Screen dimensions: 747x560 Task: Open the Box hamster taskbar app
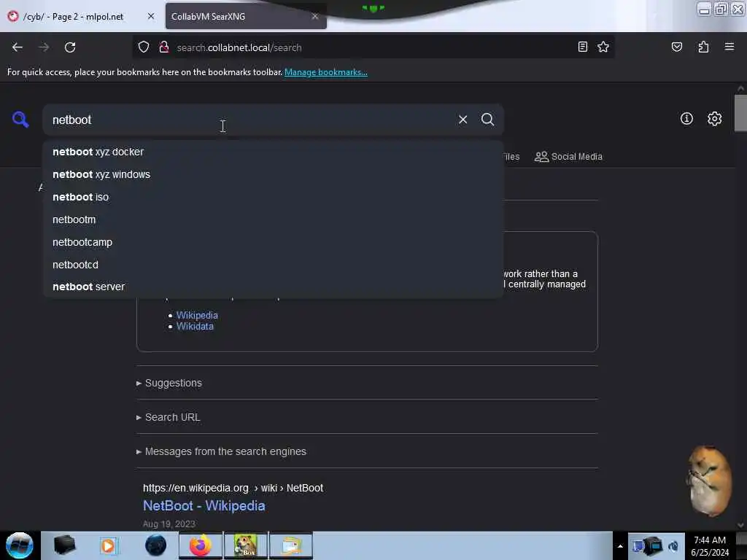(x=245, y=545)
